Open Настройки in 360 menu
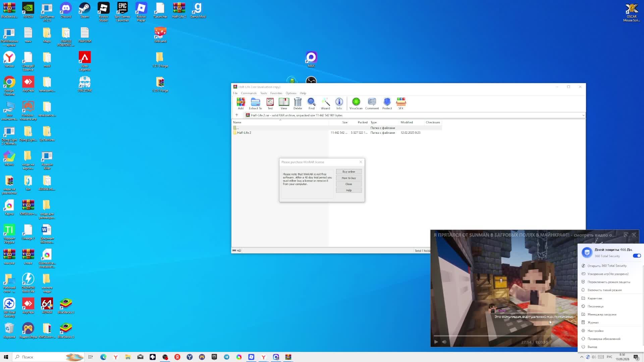Screen dimensions: 644x362 pos(595,331)
